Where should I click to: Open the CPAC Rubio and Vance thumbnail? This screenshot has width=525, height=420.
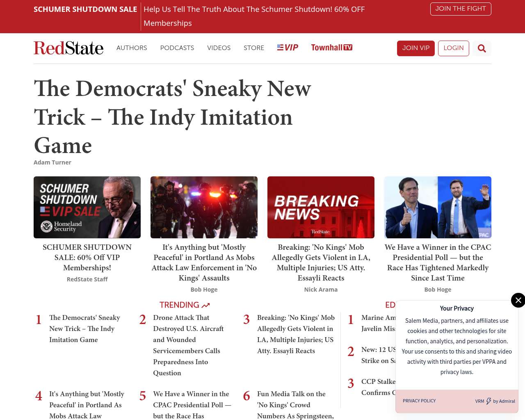coord(438,207)
